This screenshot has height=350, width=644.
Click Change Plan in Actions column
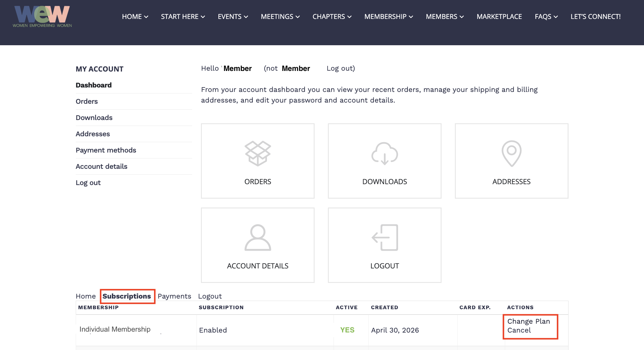click(x=529, y=321)
